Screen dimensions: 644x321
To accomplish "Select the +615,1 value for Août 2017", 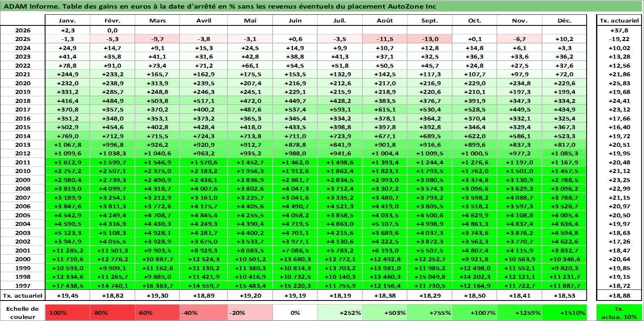I will 385,109.
